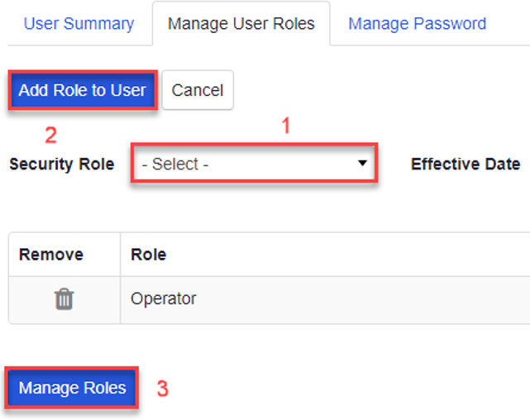The image size is (530, 420).
Task: Open the Manage Password tab
Action: 417,23
